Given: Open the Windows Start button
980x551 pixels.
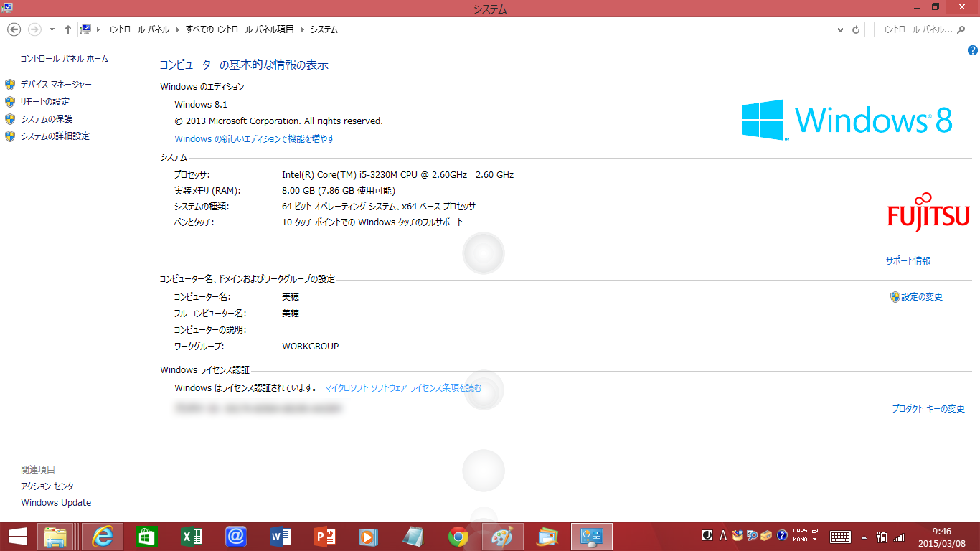Looking at the screenshot, I should click(x=17, y=536).
